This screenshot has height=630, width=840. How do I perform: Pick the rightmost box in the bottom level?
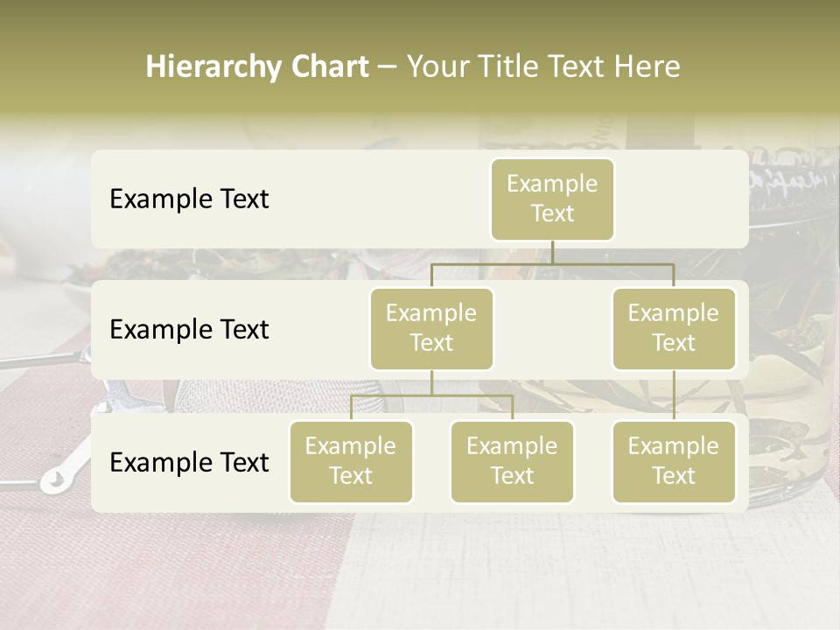(x=674, y=462)
